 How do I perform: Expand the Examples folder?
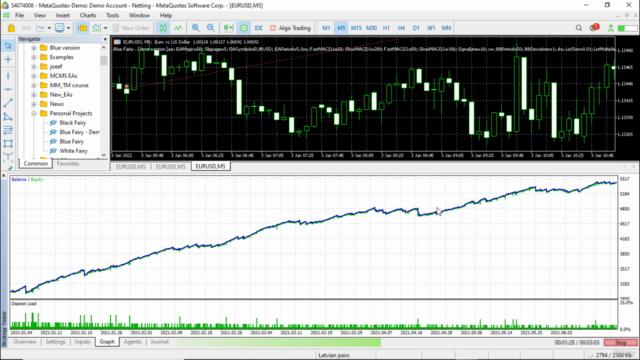pos(34,57)
